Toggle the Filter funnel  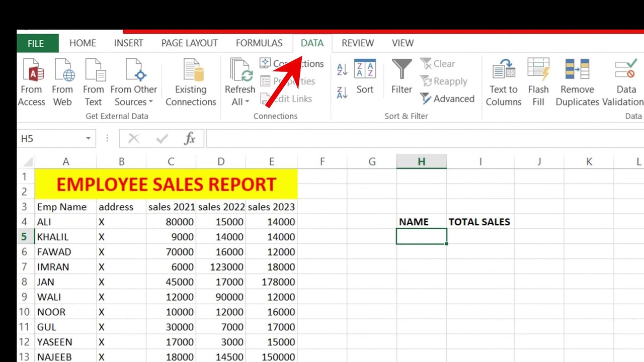pyautogui.click(x=401, y=77)
